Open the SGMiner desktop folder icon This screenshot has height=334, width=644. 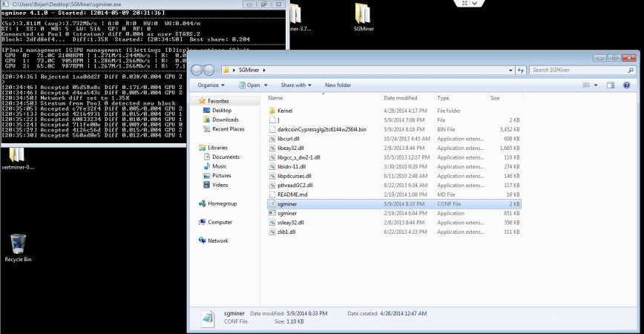tap(363, 14)
